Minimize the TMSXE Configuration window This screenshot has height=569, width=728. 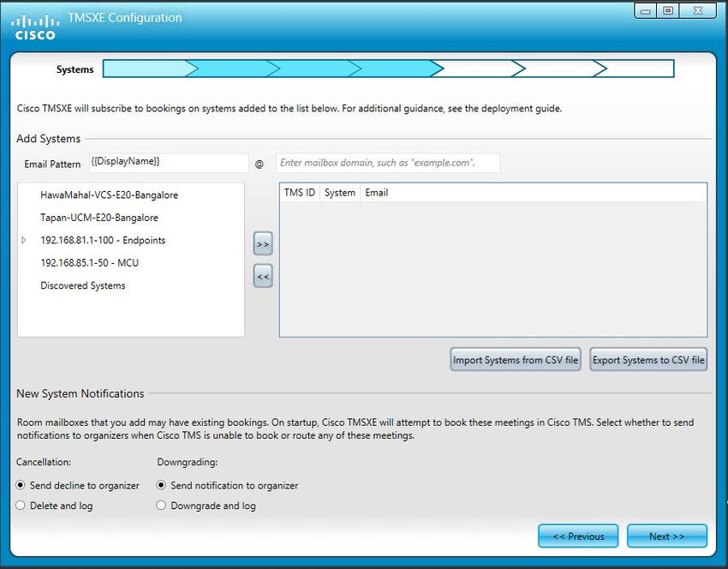coord(646,10)
